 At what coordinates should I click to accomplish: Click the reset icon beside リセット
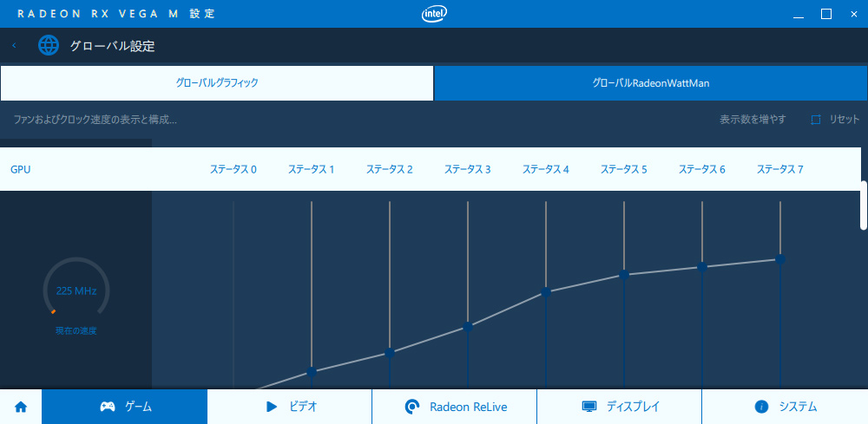[815, 120]
